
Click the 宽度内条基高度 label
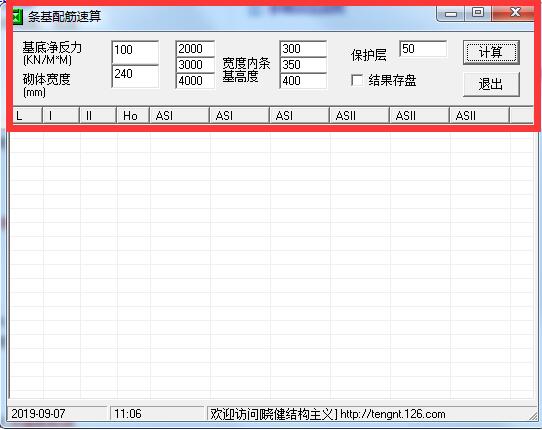pyautogui.click(x=246, y=70)
